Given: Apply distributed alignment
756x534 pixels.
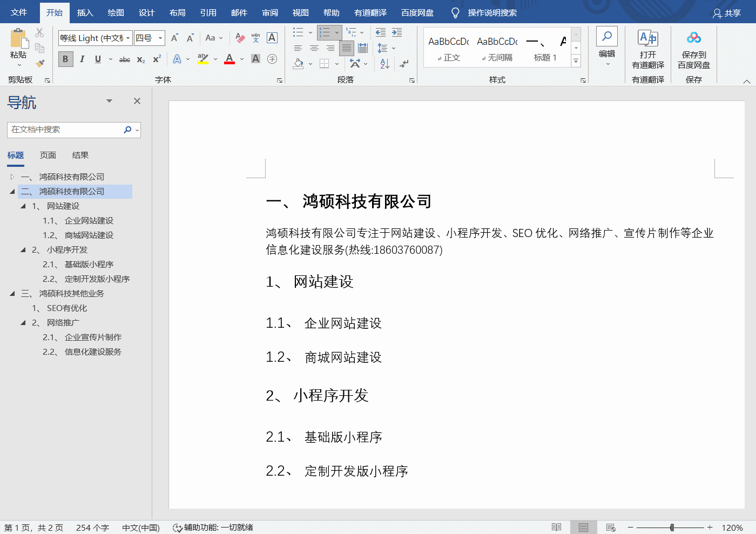Looking at the screenshot, I should pyautogui.click(x=363, y=48).
